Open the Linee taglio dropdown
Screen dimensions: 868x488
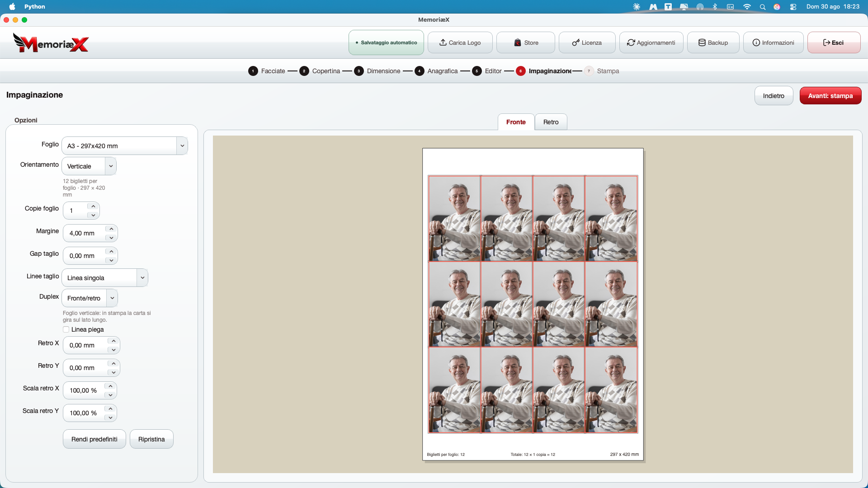[105, 277]
